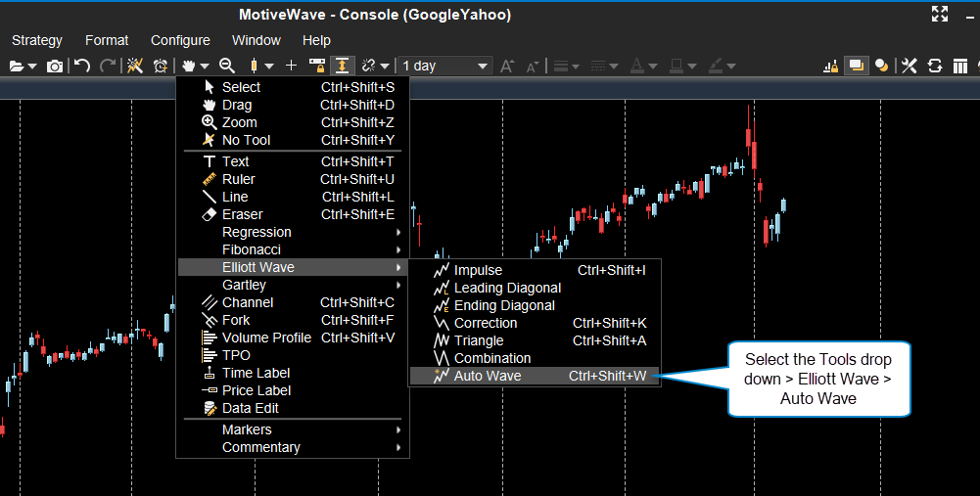Click the crosshair plus icon
Image resolution: width=980 pixels, height=496 pixels.
(x=291, y=66)
